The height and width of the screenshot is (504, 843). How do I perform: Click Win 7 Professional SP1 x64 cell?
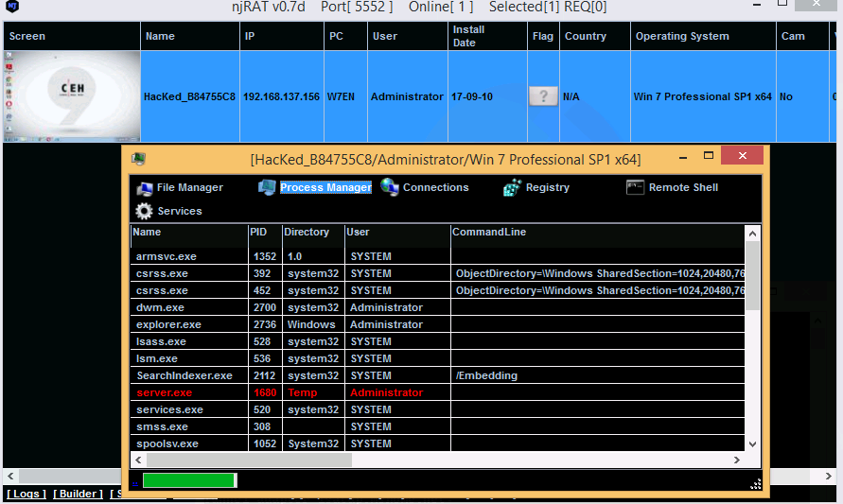pyautogui.click(x=703, y=96)
